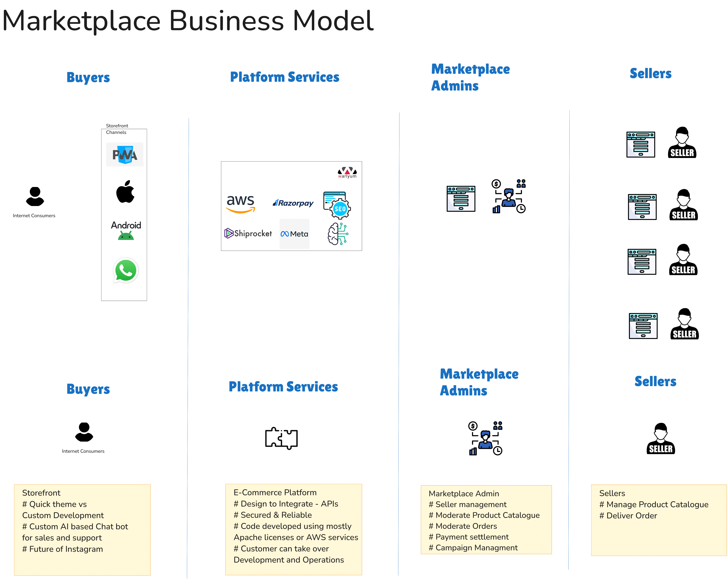This screenshot has width=728, height=580.
Task: Select the top Marketplace Admins heading
Action: 470,77
